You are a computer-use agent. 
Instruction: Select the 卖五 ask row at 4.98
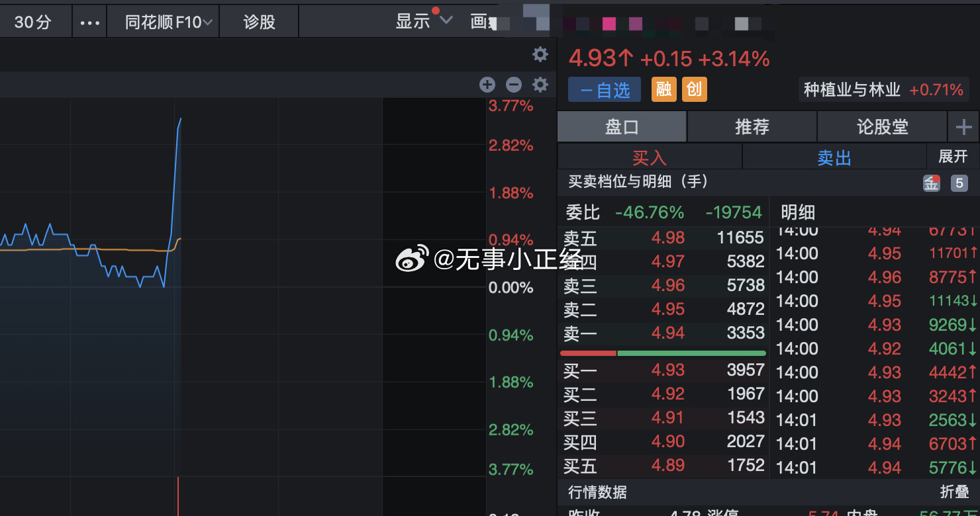pos(663,238)
